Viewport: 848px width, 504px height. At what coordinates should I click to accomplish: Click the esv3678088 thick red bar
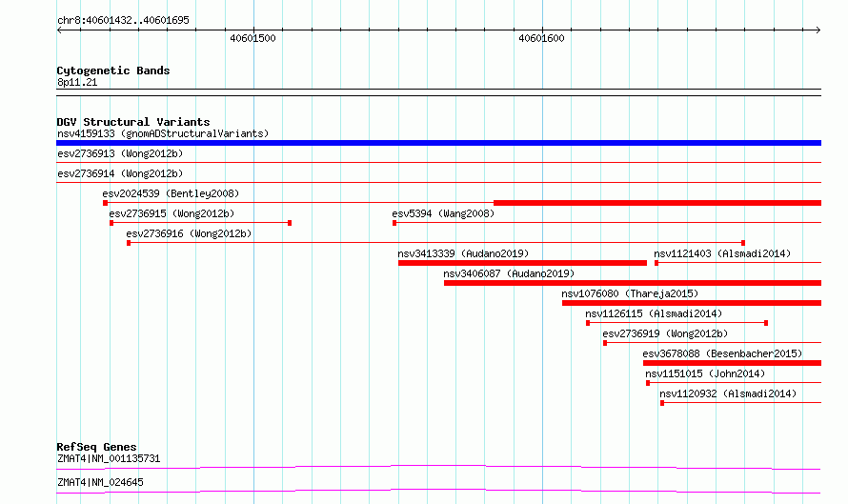click(x=733, y=363)
